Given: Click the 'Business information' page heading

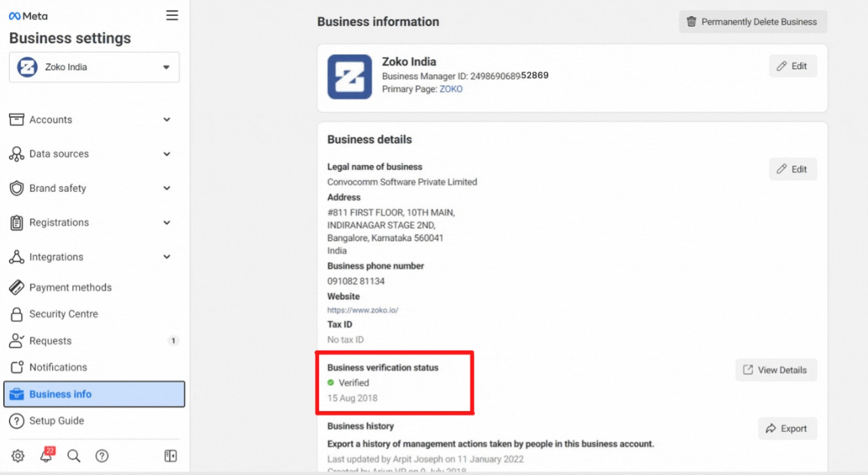Looking at the screenshot, I should [378, 21].
